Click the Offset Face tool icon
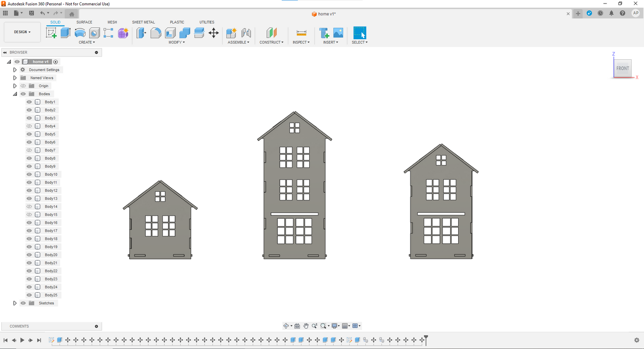 click(199, 33)
